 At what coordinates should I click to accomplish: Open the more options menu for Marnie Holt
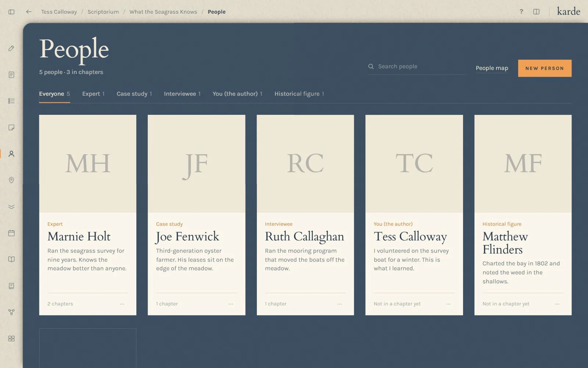click(x=122, y=304)
